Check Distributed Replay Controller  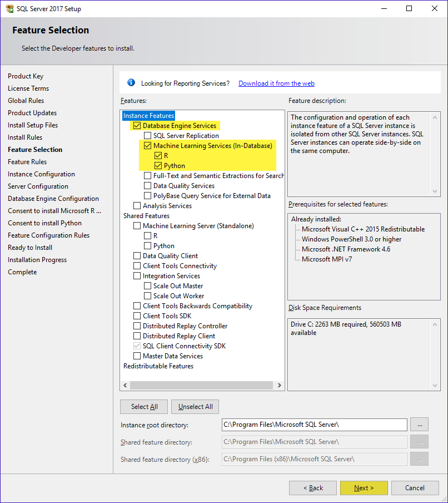click(137, 326)
